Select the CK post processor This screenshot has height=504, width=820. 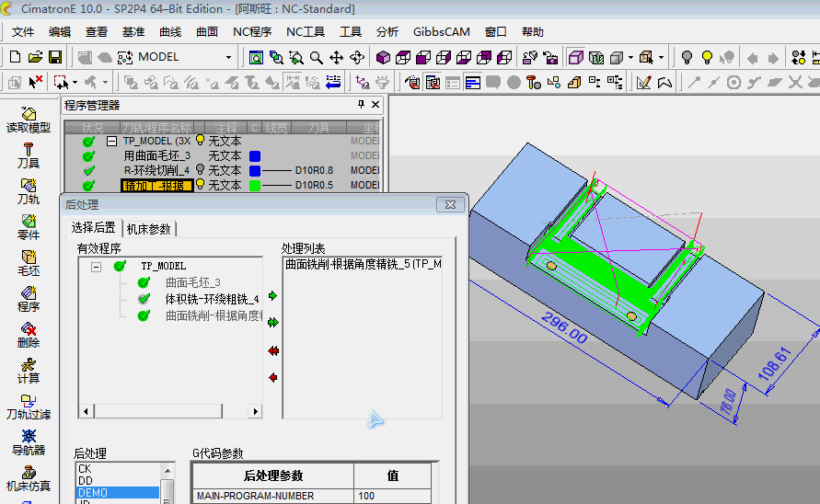pyautogui.click(x=85, y=469)
